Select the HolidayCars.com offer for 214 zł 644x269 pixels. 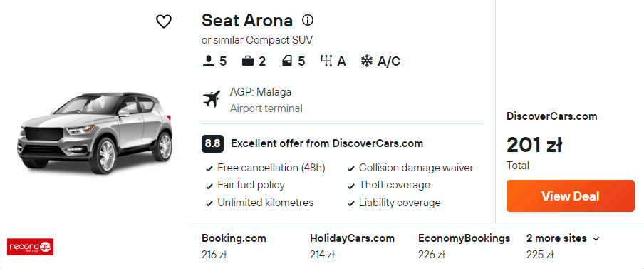(x=352, y=246)
